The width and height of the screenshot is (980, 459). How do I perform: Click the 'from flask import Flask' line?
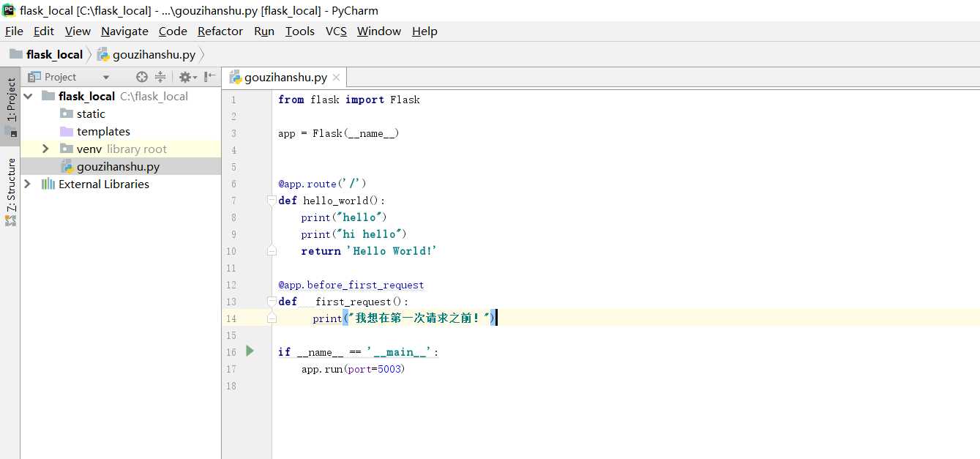coord(349,100)
